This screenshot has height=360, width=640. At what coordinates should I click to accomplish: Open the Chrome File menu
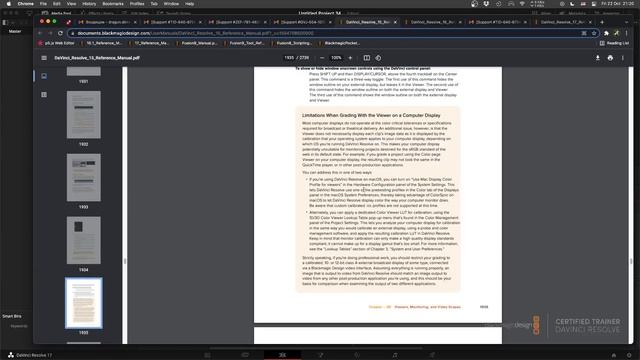pyautogui.click(x=43, y=4)
